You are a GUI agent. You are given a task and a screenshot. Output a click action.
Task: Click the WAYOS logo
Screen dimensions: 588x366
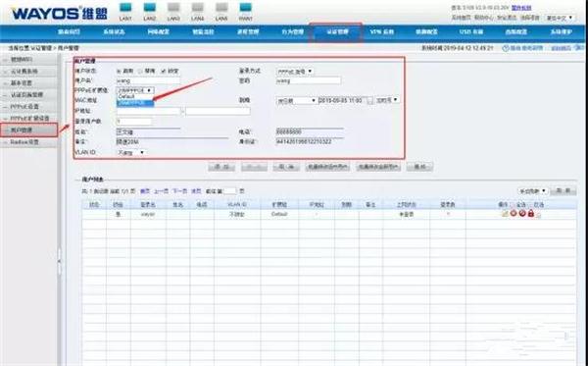[59, 14]
